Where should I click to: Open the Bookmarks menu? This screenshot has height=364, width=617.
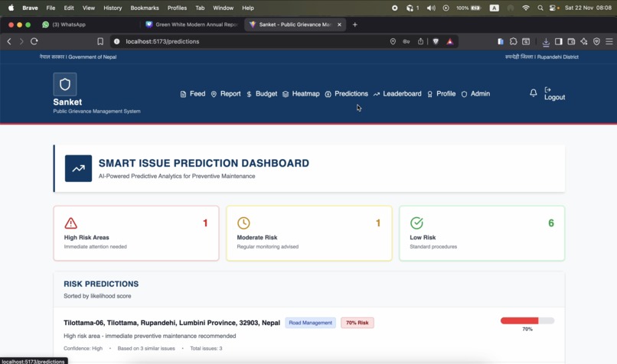click(x=145, y=8)
